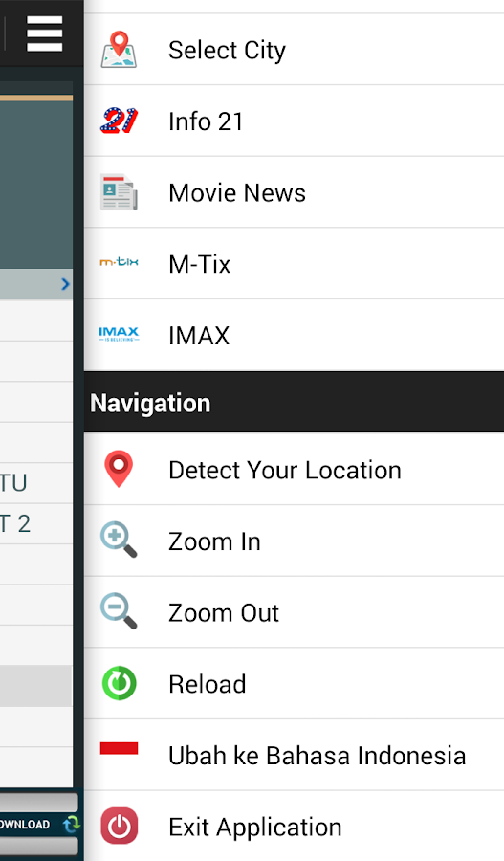Tap the M-Tix logo icon
The height and width of the screenshot is (861, 504).
(x=119, y=262)
